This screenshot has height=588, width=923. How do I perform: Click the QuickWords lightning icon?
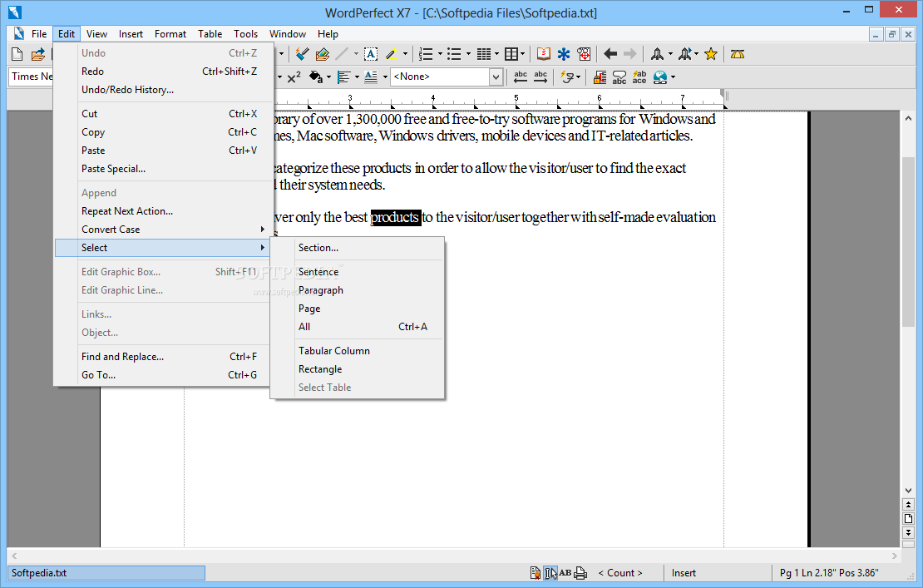[x=567, y=77]
